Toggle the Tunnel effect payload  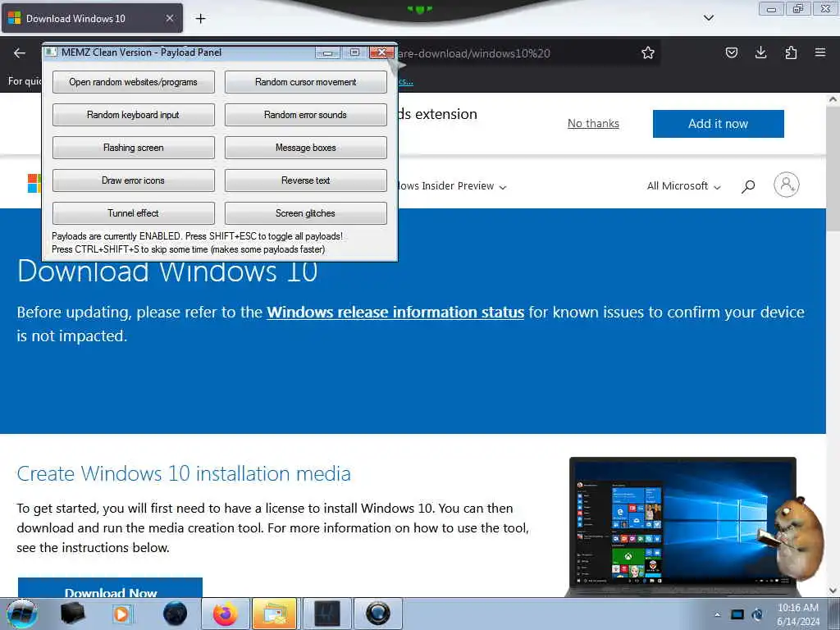134,212
